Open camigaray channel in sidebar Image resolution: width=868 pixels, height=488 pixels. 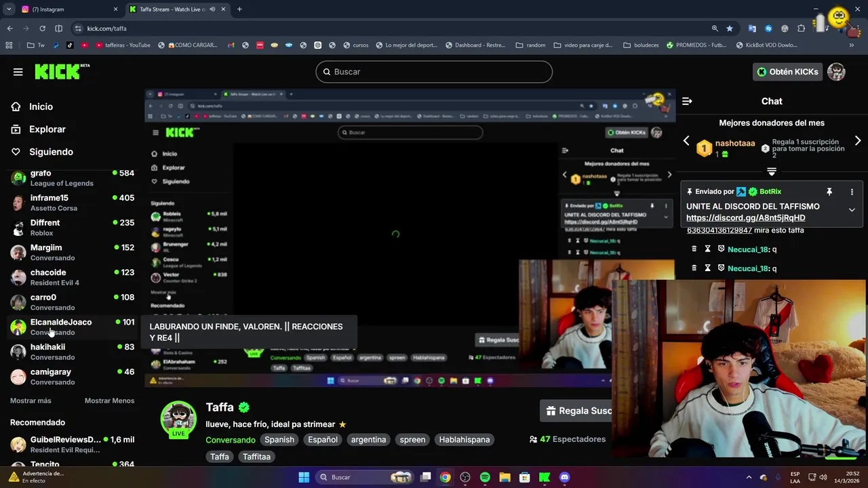pyautogui.click(x=72, y=377)
